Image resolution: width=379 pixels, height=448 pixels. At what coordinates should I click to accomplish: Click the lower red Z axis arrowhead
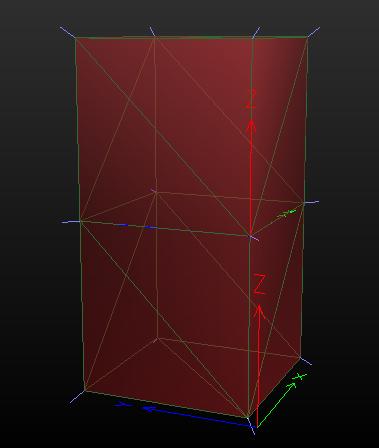click(260, 312)
